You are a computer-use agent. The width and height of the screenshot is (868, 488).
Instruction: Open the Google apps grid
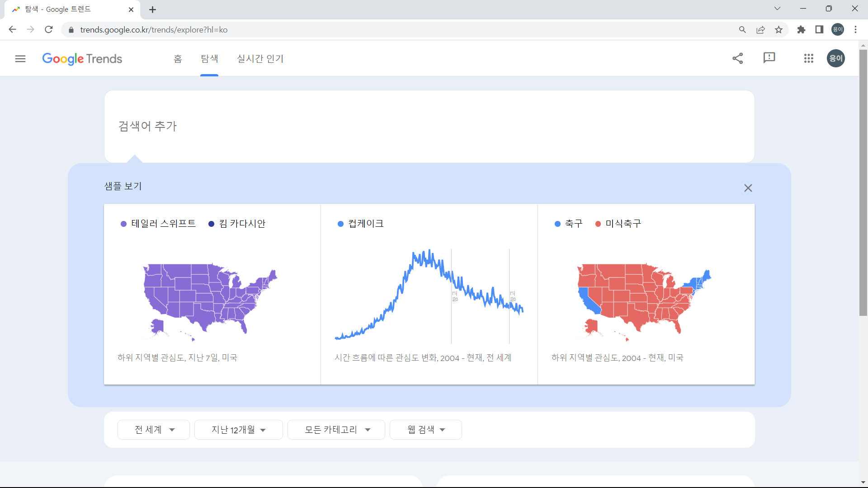pos(809,58)
